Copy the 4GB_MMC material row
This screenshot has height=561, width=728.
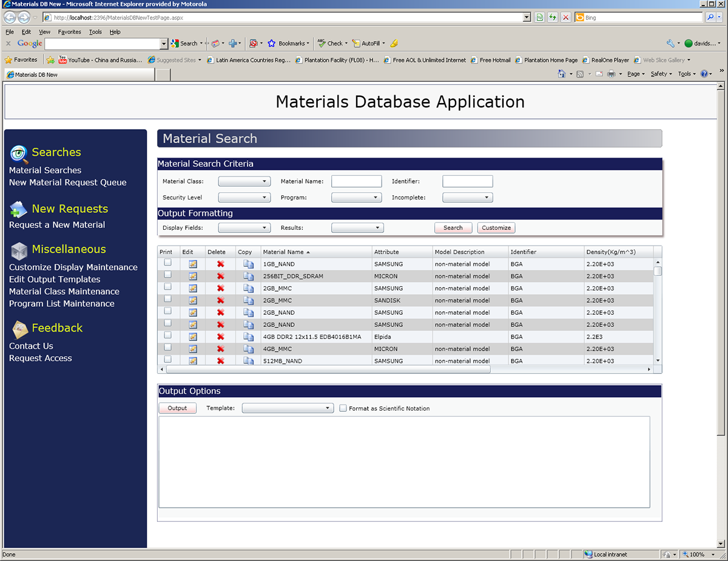(x=248, y=349)
